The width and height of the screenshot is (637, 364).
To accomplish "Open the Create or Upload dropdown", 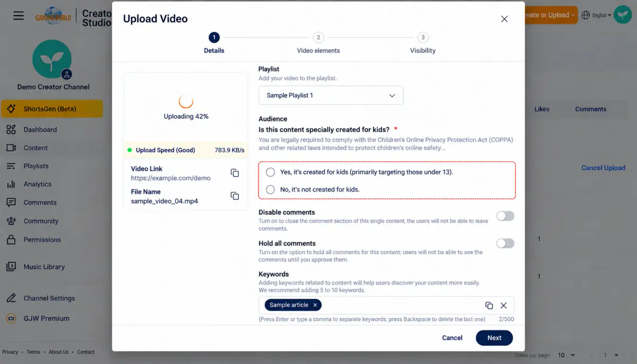I will tap(550, 15).
